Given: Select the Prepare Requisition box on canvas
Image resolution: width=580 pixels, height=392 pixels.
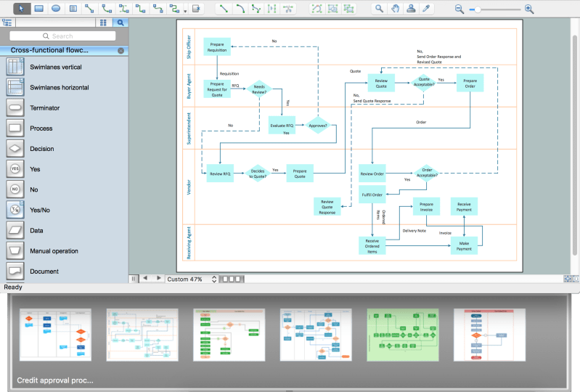Looking at the screenshot, I should click(217, 47).
